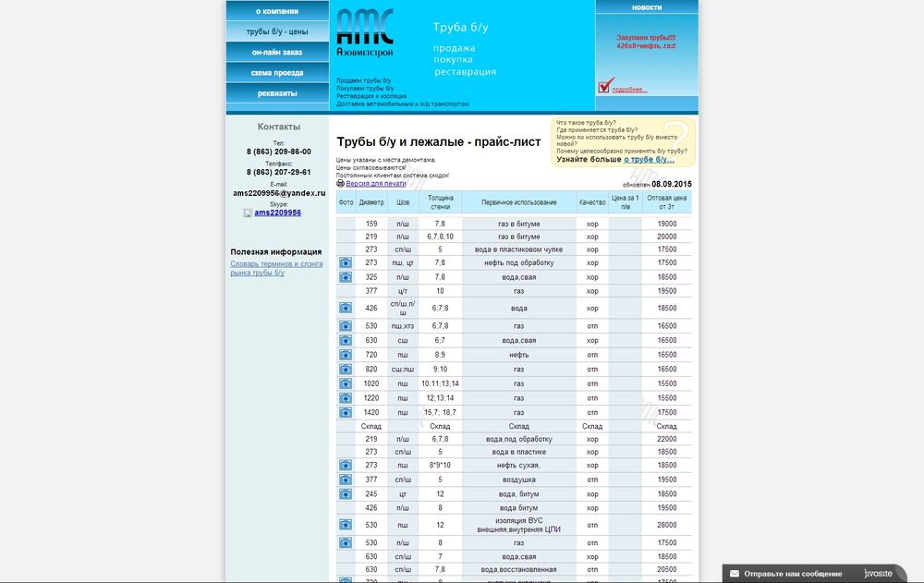Click the новости header tab
Screen dimensions: 924x583
(x=647, y=7)
